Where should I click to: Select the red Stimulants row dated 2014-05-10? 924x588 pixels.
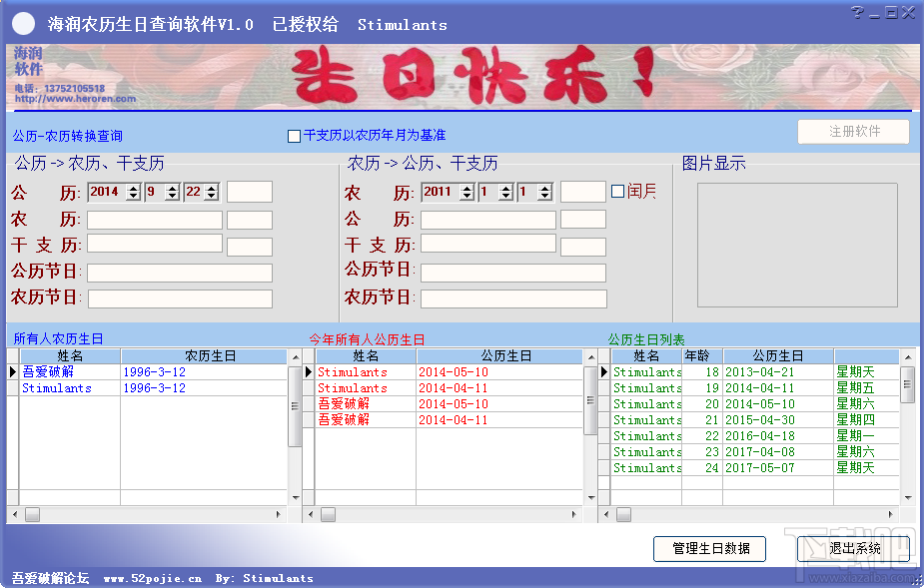point(450,371)
